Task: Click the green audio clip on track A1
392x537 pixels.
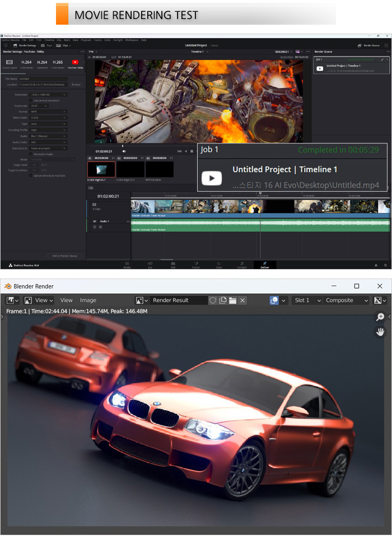Action: pos(260,225)
